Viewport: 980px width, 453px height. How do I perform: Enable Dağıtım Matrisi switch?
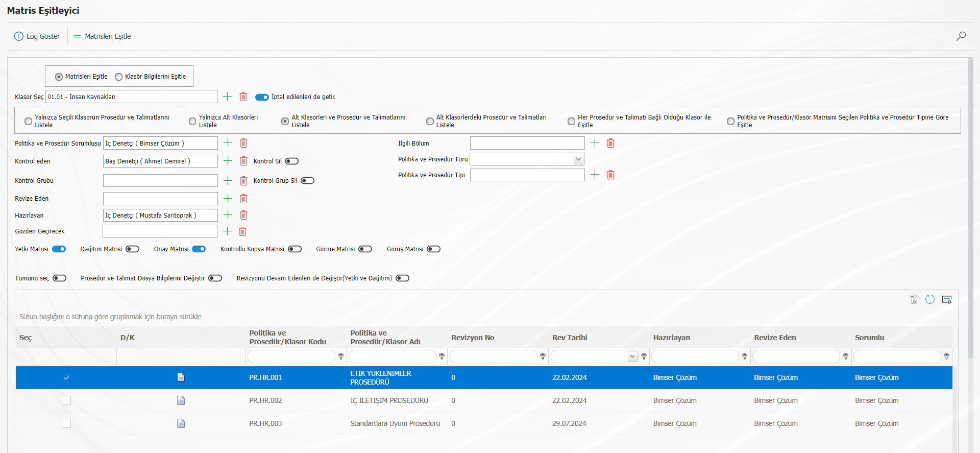coord(133,249)
